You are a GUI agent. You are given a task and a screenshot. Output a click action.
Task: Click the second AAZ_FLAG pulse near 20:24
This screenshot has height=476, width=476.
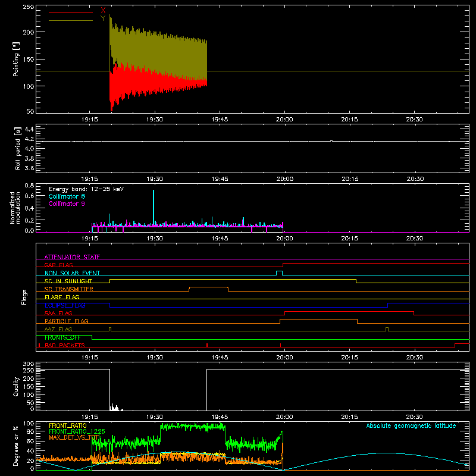tap(387, 329)
